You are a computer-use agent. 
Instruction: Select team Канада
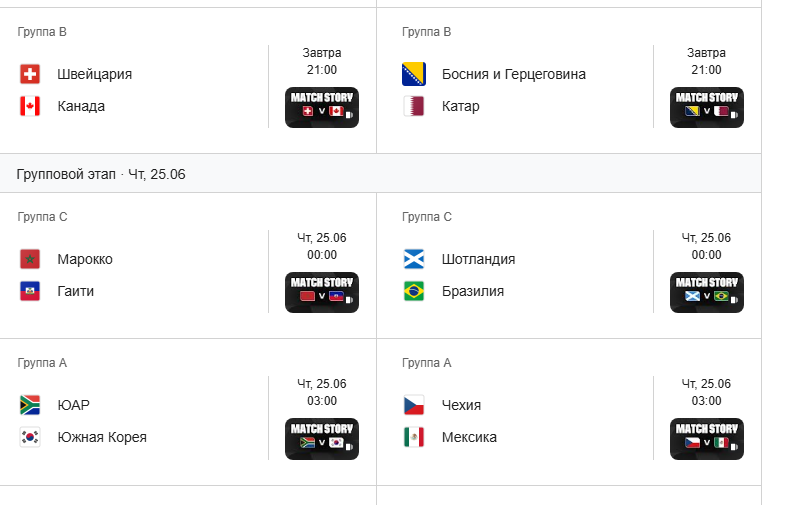click(x=81, y=106)
